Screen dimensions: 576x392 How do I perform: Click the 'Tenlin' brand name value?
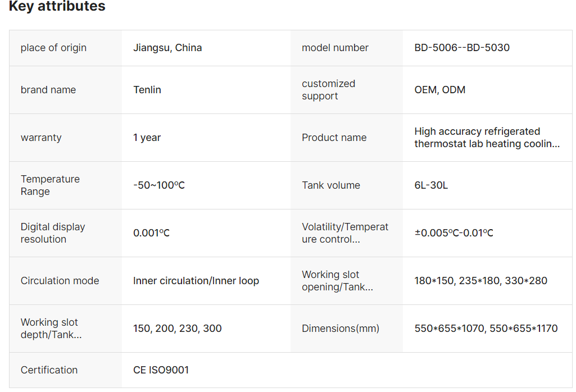click(147, 90)
